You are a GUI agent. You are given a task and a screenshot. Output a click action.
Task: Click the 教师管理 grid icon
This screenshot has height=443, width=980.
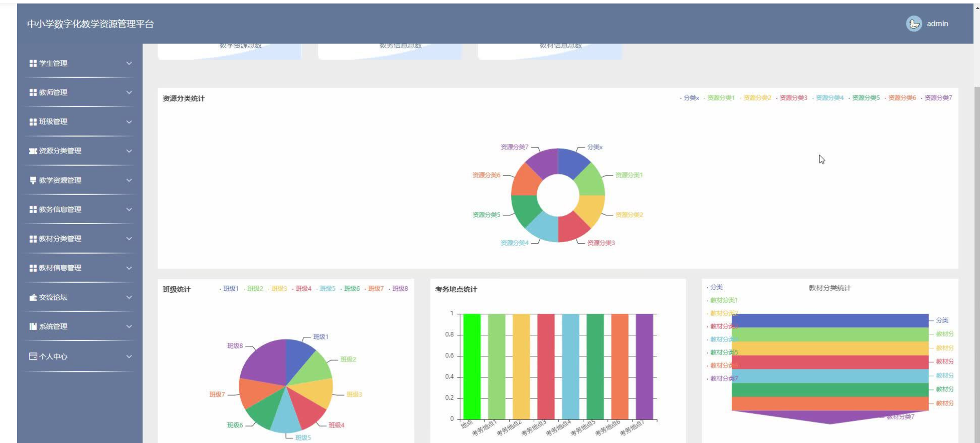pyautogui.click(x=33, y=92)
